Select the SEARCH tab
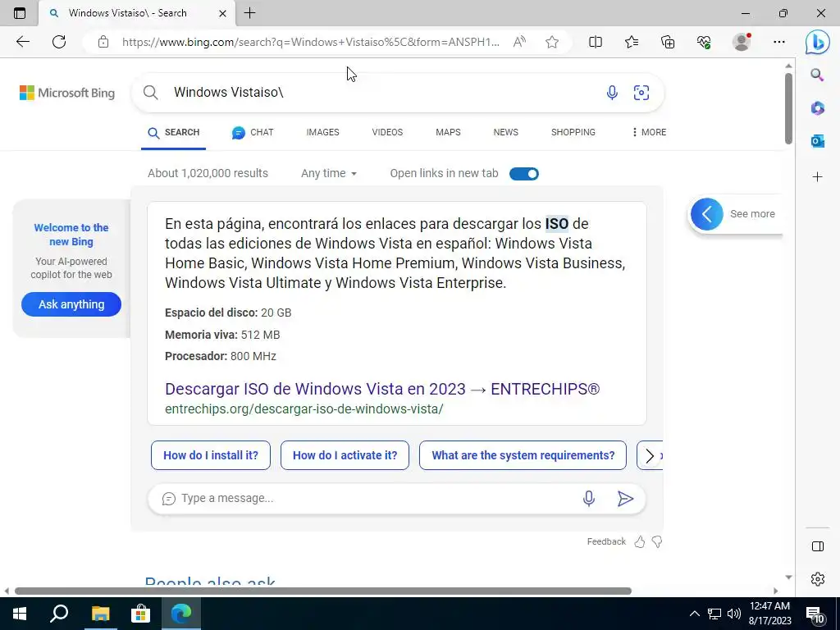840x630 pixels. tap(174, 132)
